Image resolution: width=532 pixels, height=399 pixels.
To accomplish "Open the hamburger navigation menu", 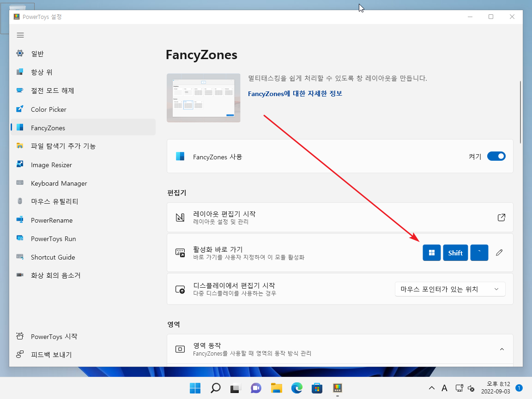I will [x=20, y=35].
